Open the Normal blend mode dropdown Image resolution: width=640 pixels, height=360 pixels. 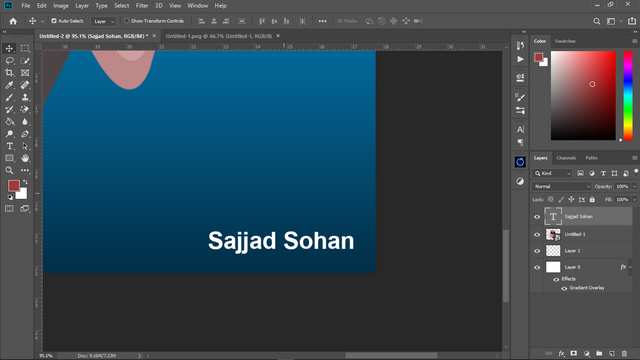click(x=562, y=187)
